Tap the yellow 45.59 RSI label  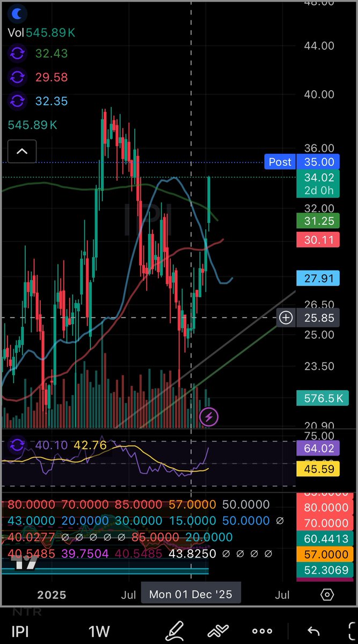click(x=318, y=470)
